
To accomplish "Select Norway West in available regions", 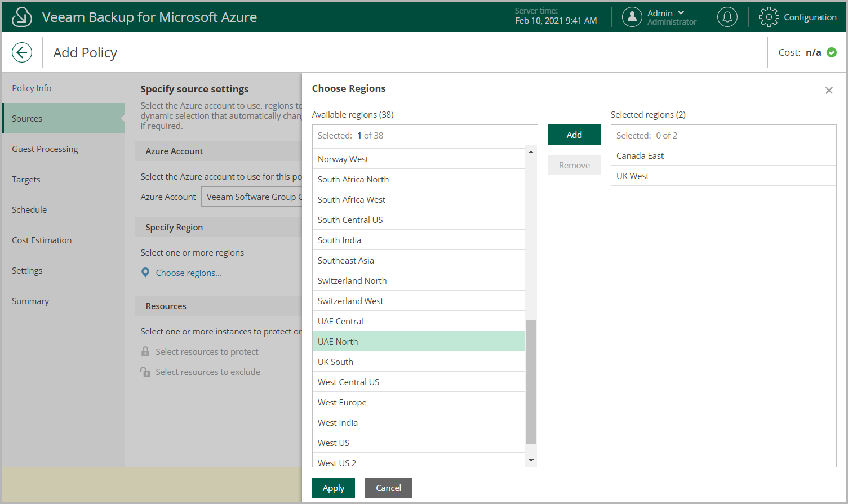I will (419, 159).
